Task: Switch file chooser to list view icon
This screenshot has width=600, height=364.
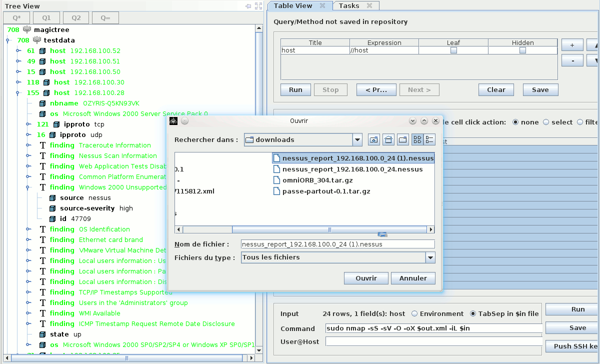Action: point(417,140)
